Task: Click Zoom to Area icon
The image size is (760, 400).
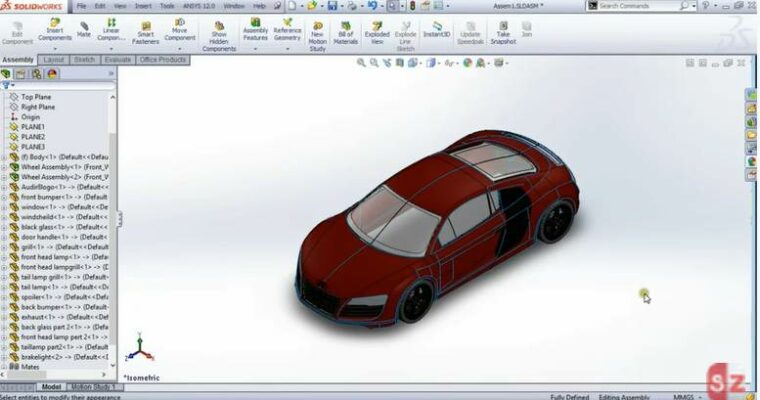Action: pos(374,63)
